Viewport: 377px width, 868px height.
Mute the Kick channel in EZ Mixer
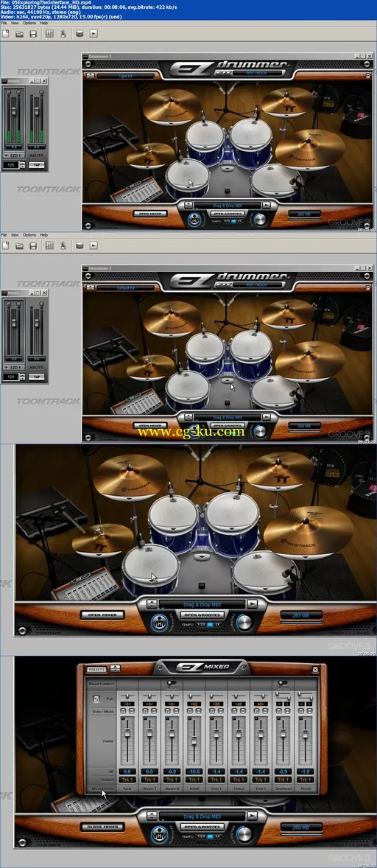click(x=131, y=711)
